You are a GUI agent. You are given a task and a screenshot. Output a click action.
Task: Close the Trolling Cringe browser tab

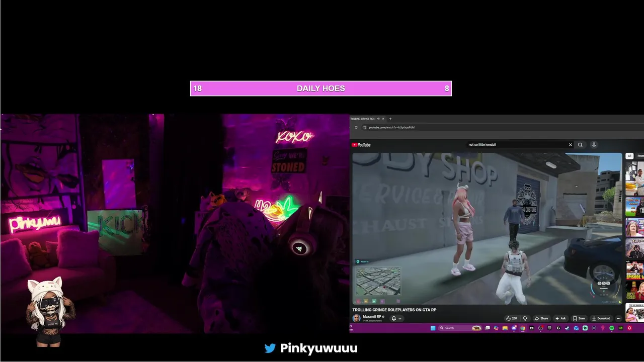(x=383, y=119)
